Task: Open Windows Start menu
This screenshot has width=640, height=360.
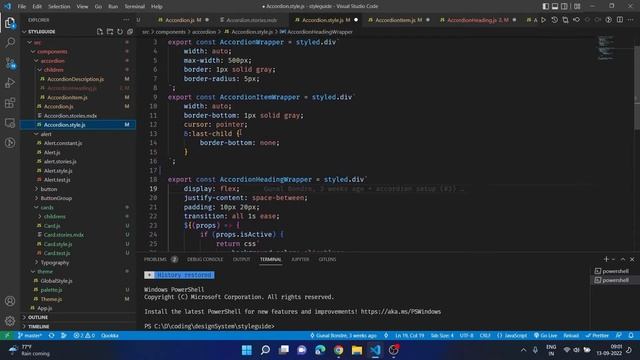Action: [x=247, y=350]
